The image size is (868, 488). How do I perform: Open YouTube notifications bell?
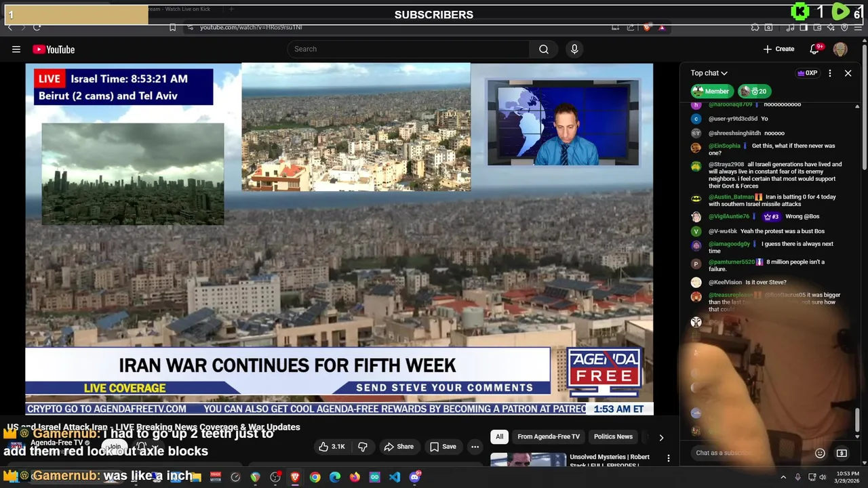815,49
